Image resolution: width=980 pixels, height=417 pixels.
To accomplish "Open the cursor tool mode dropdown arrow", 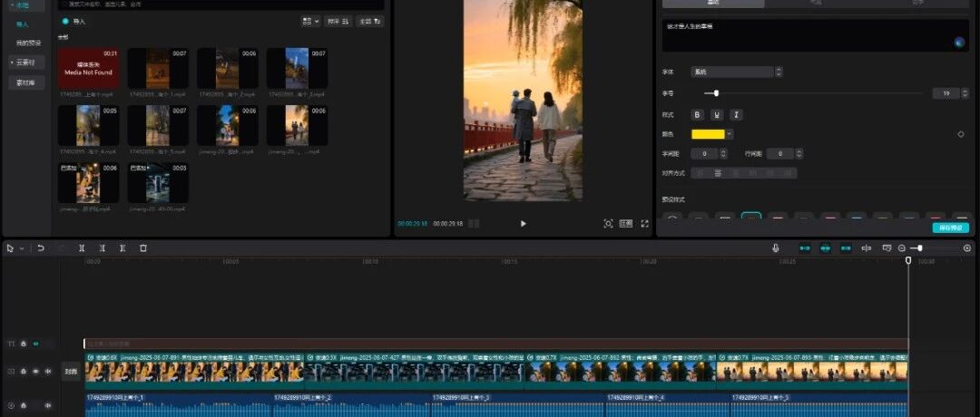I will [x=22, y=248].
